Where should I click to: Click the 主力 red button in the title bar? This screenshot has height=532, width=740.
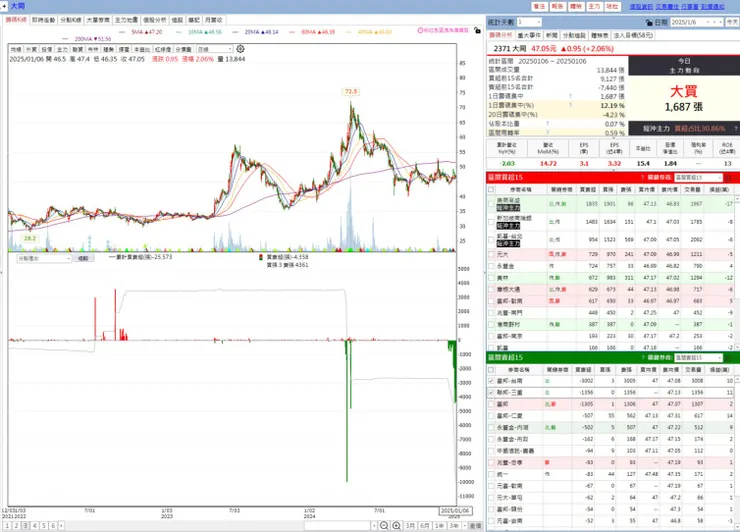[594, 6]
